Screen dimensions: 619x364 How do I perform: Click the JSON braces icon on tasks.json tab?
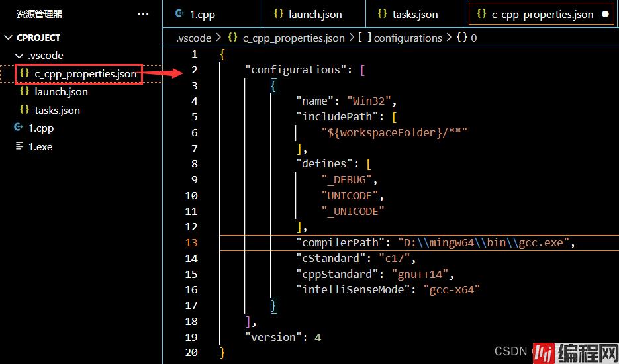(383, 14)
